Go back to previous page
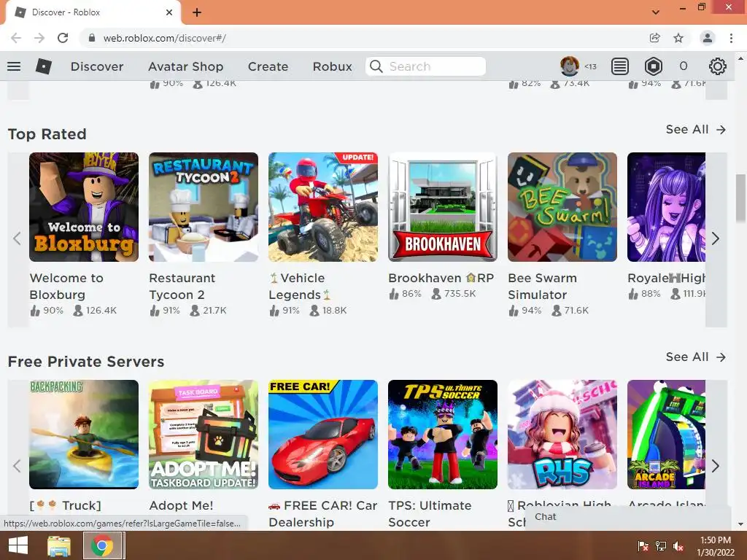Viewport: 747px width, 560px height. (x=16, y=38)
